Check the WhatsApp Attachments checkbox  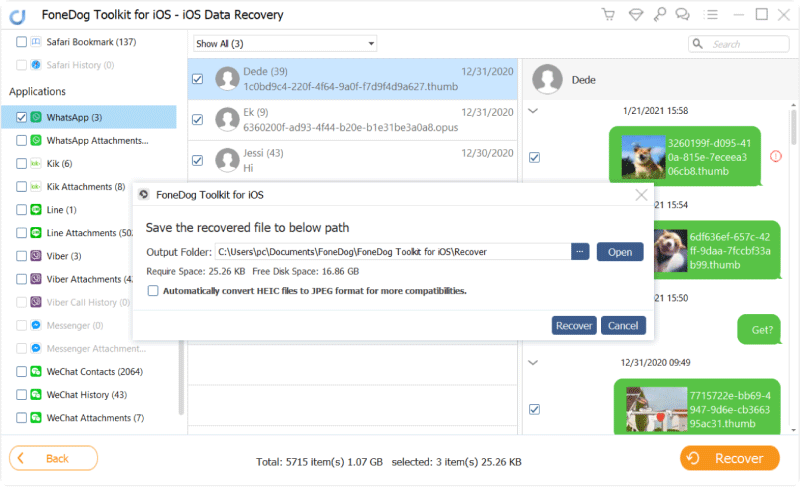(21, 140)
